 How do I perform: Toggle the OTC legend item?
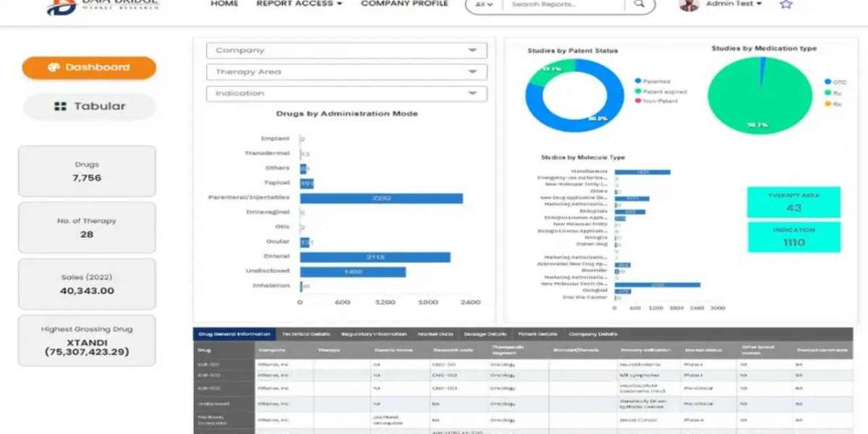coord(833,82)
